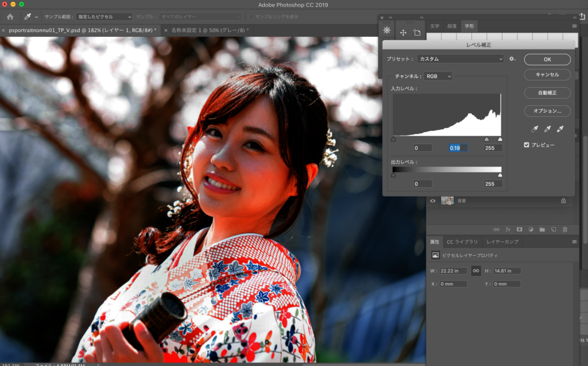The image size is (588, 366).
Task: Hide the 背景 layer with eye icon
Action: coord(433,201)
